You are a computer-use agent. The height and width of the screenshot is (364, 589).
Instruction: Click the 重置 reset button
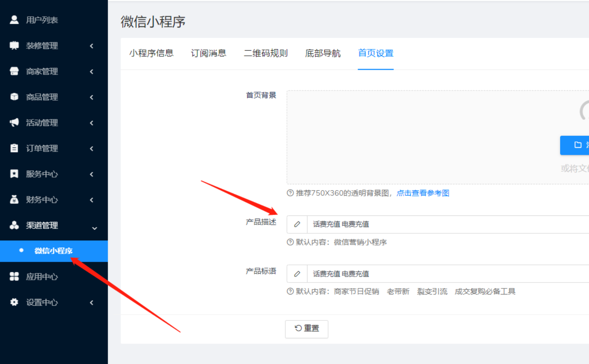[x=307, y=329]
